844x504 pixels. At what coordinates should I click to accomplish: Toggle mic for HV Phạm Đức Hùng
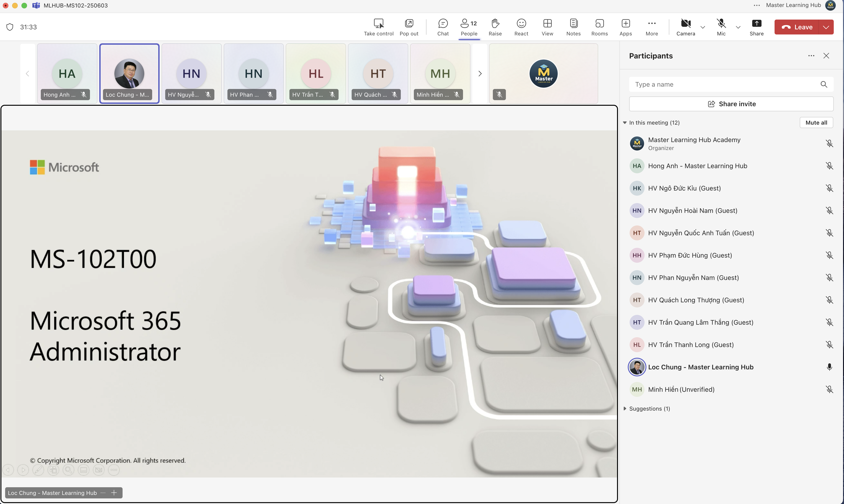pos(829,255)
